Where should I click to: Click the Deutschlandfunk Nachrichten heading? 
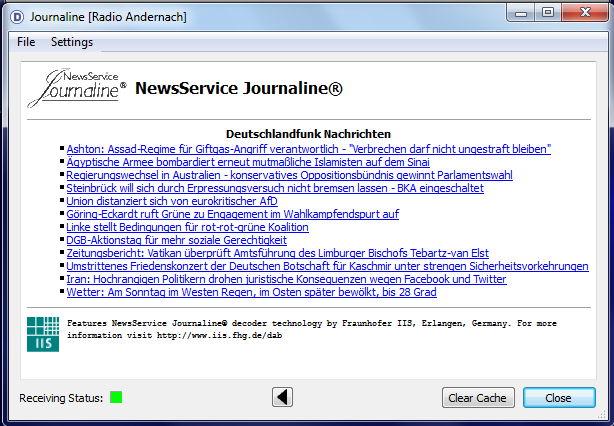(x=308, y=134)
